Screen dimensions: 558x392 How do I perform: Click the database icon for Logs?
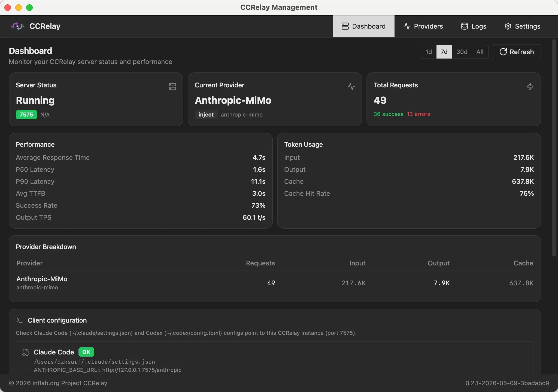coord(464,26)
